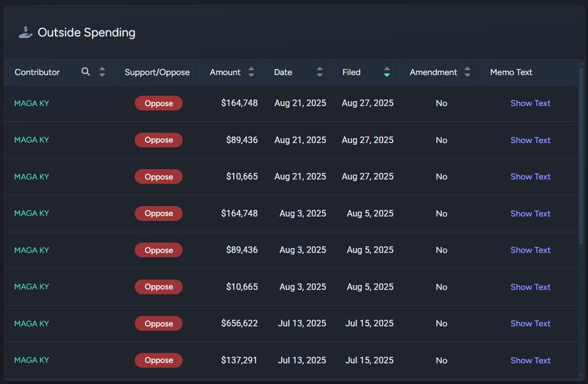The width and height of the screenshot is (588, 384).
Task: Sort by the Amendment column arrows
Action: pos(467,72)
